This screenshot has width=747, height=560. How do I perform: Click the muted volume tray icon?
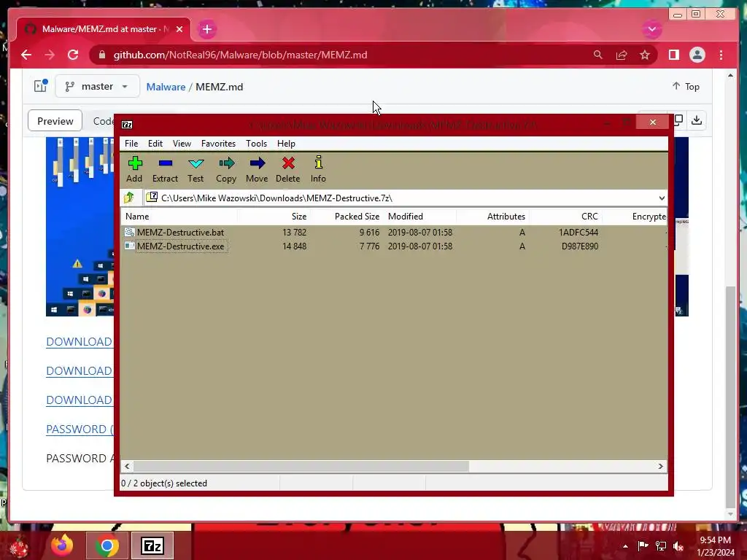click(678, 545)
